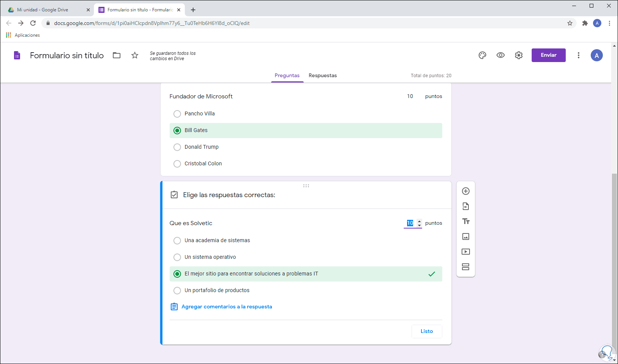Go forward in browser history
This screenshot has height=364, width=618.
[21, 23]
